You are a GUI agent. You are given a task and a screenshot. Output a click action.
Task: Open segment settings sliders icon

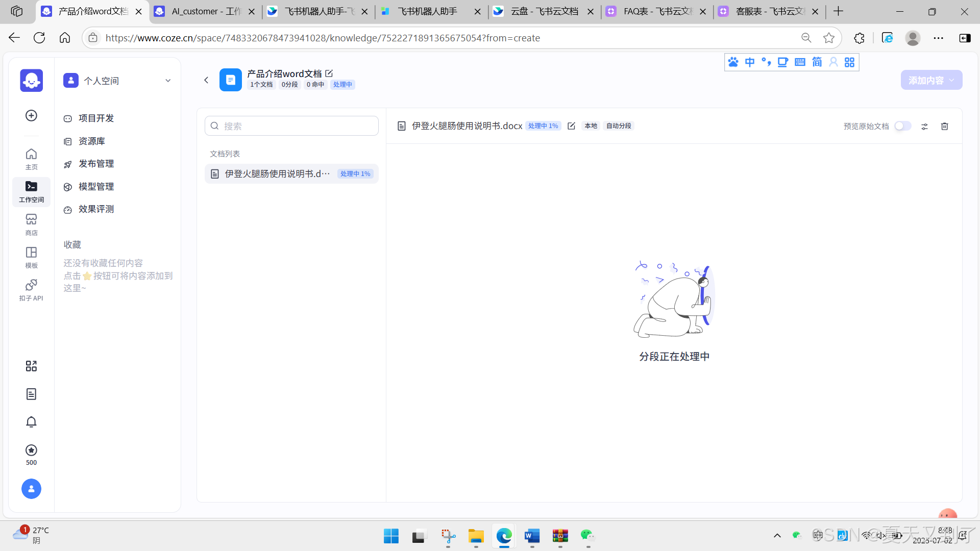[924, 126]
